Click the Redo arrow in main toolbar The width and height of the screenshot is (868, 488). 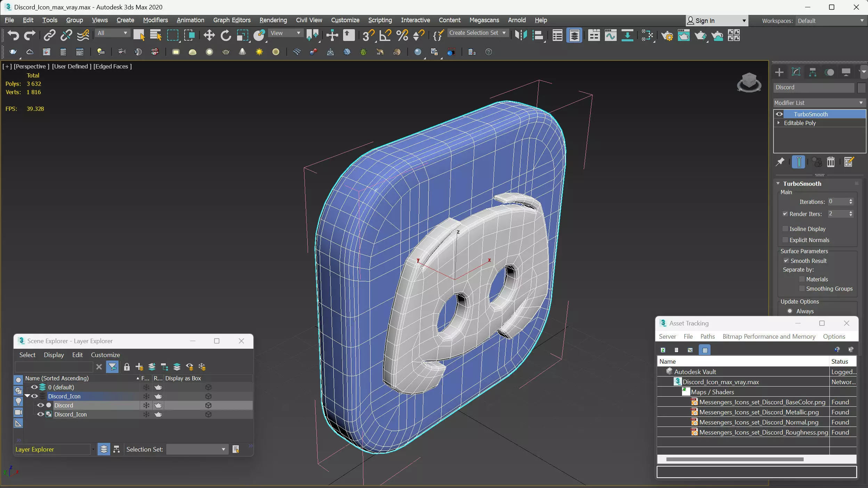[29, 35]
